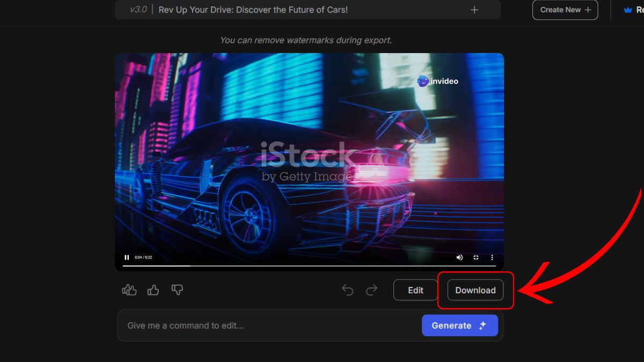Click the Create New button
This screenshot has width=644, height=362.
pos(565,10)
